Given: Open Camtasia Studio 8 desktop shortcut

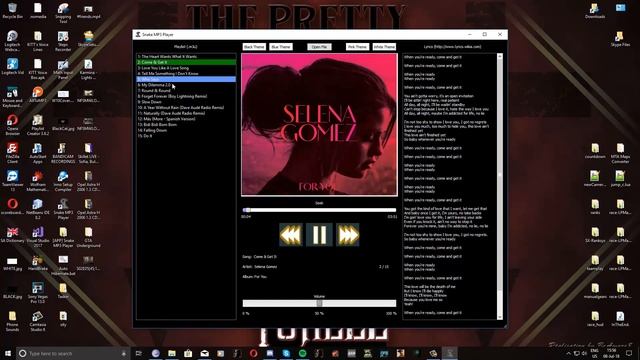Looking at the screenshot, I should click(38, 321).
